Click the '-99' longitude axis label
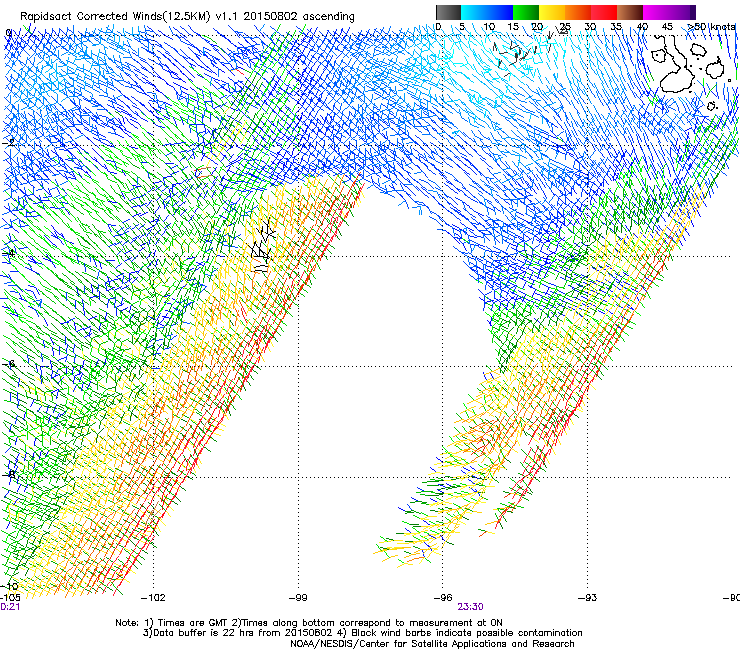 coord(298,598)
